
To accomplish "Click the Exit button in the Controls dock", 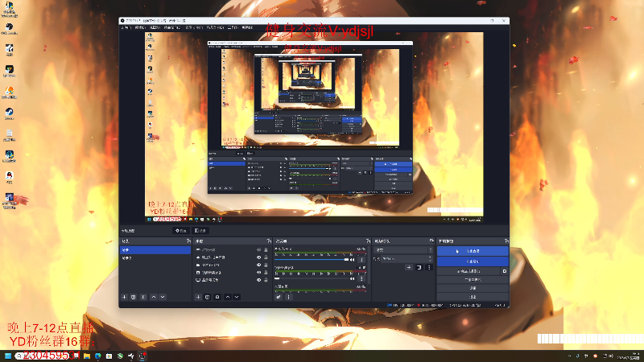I will point(473,297).
